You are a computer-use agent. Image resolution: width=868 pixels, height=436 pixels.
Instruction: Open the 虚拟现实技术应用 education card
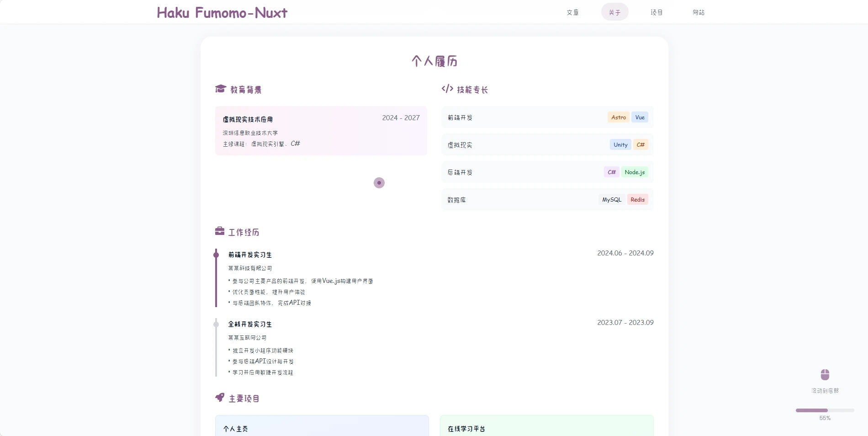321,131
